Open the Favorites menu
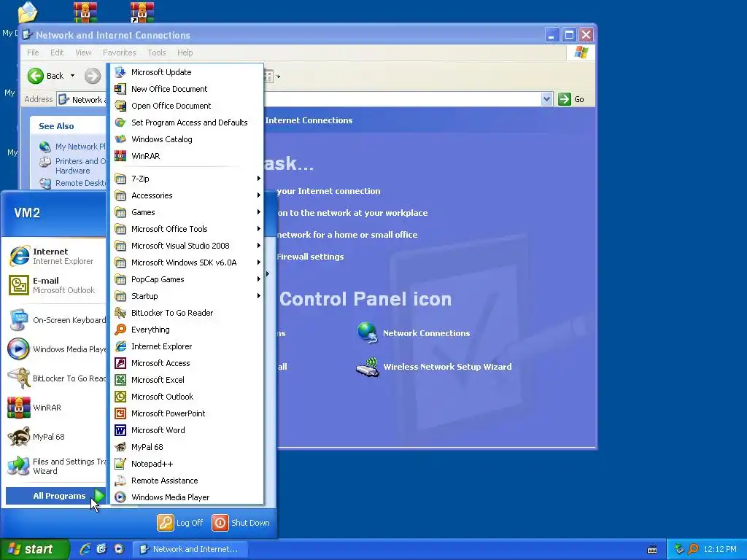Image resolution: width=747 pixels, height=560 pixels. tap(119, 52)
